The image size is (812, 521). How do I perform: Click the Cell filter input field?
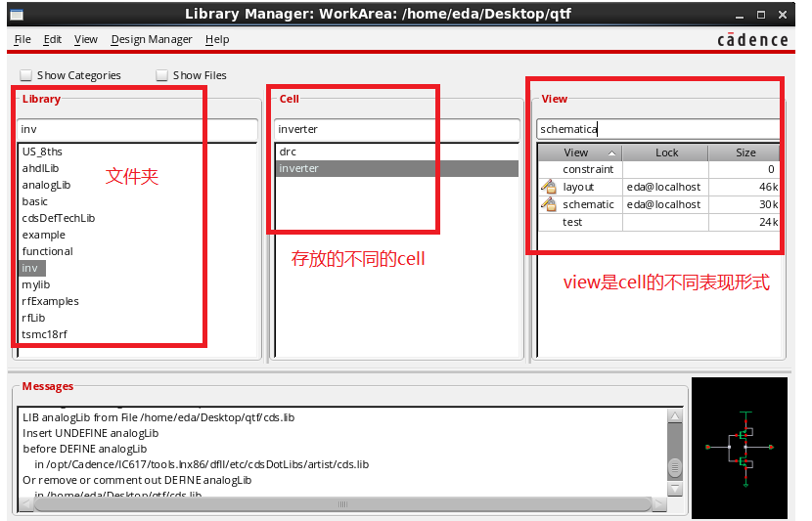(396, 129)
